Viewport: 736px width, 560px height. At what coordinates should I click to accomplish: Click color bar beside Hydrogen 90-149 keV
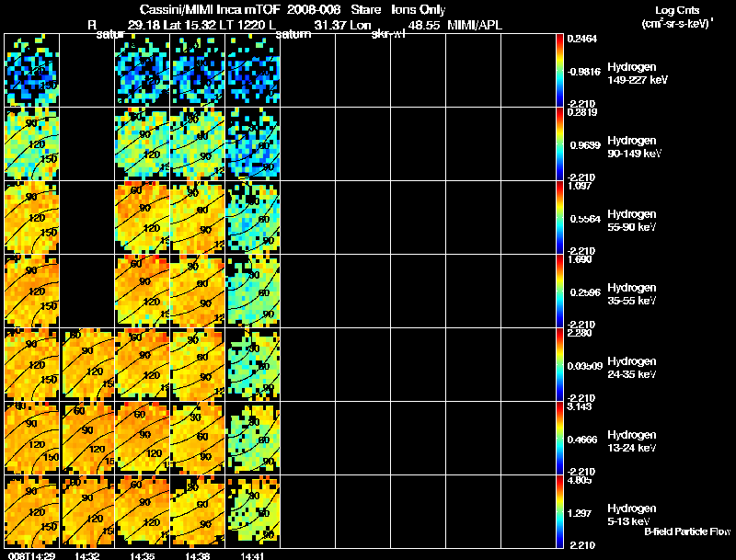[559, 144]
